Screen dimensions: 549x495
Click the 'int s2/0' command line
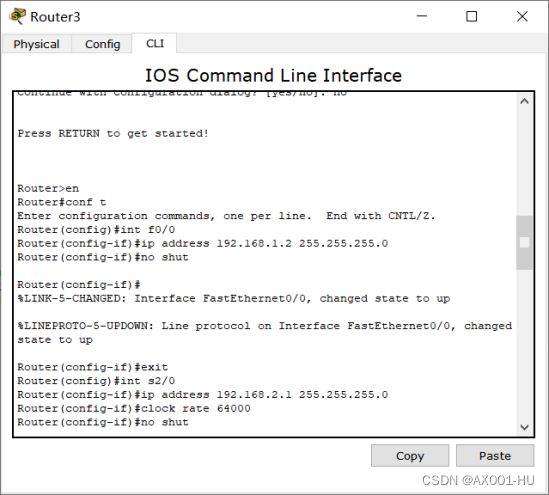pos(96,381)
